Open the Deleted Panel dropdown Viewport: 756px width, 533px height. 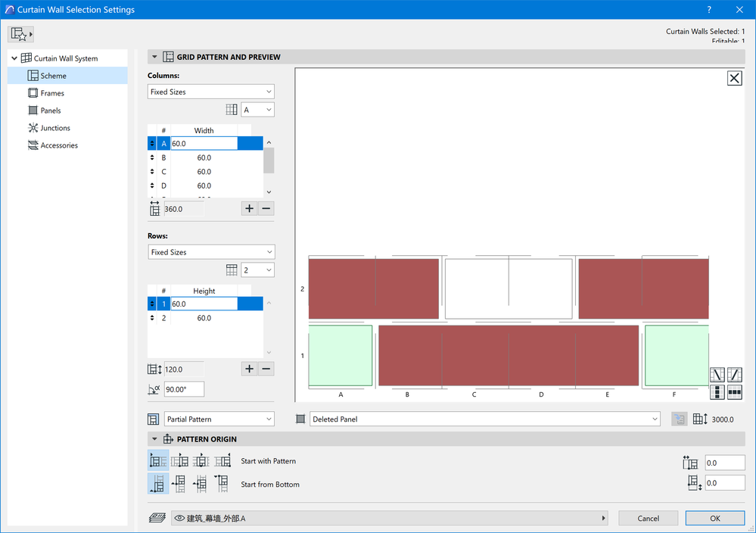click(x=484, y=419)
